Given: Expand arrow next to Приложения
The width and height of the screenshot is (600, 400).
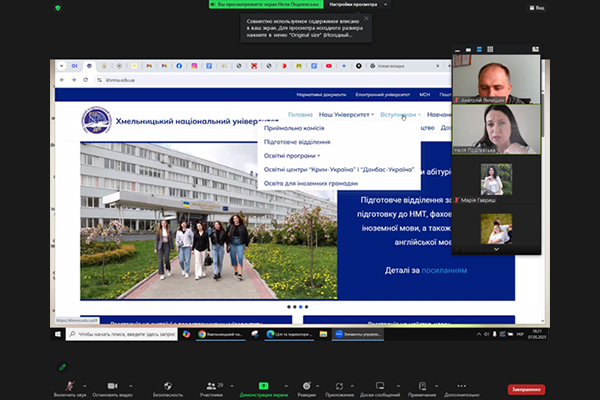Looking at the screenshot, I should tap(352, 386).
